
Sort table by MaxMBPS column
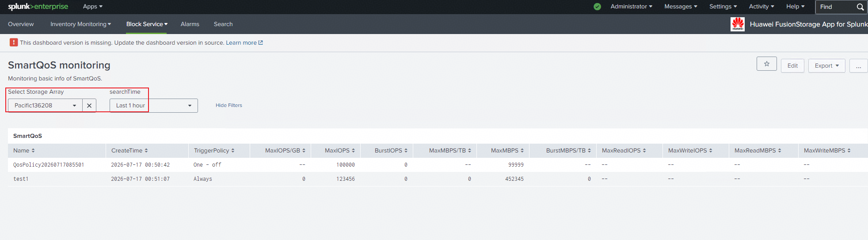507,151
